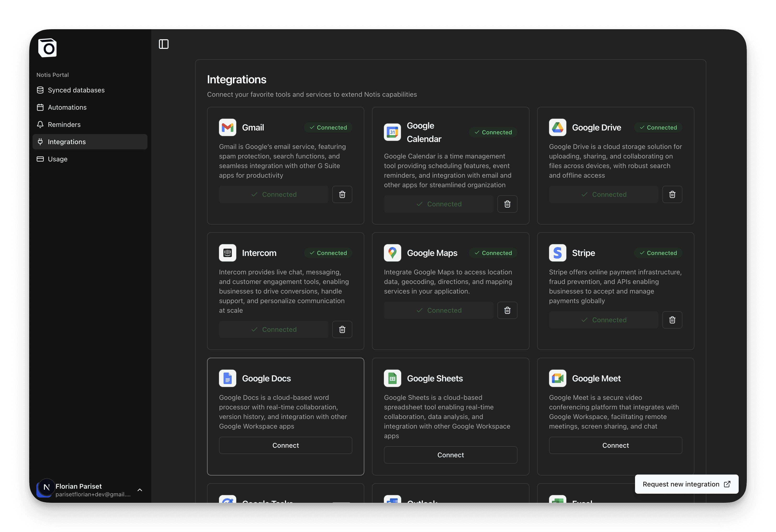Click Intercom's large Connected button

coord(274,330)
